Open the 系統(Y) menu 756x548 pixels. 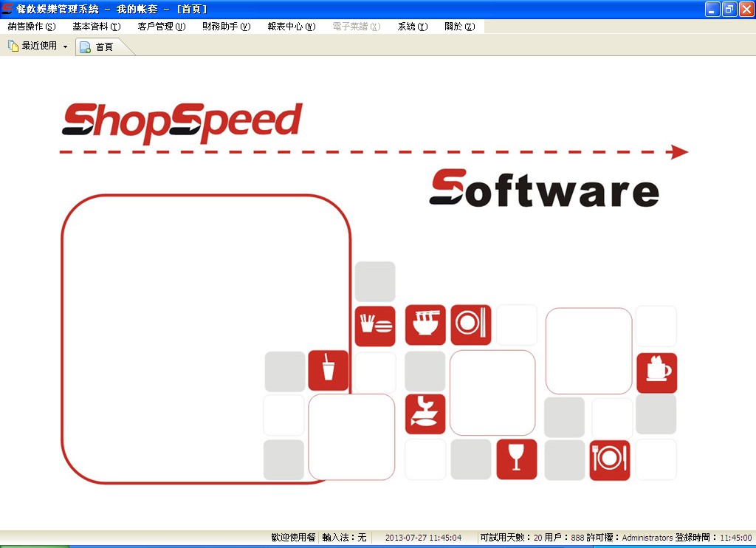coord(413,27)
